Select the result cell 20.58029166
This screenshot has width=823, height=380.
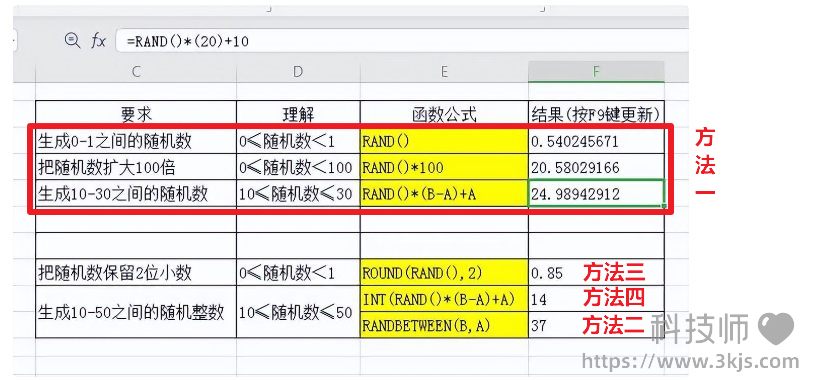click(596, 167)
